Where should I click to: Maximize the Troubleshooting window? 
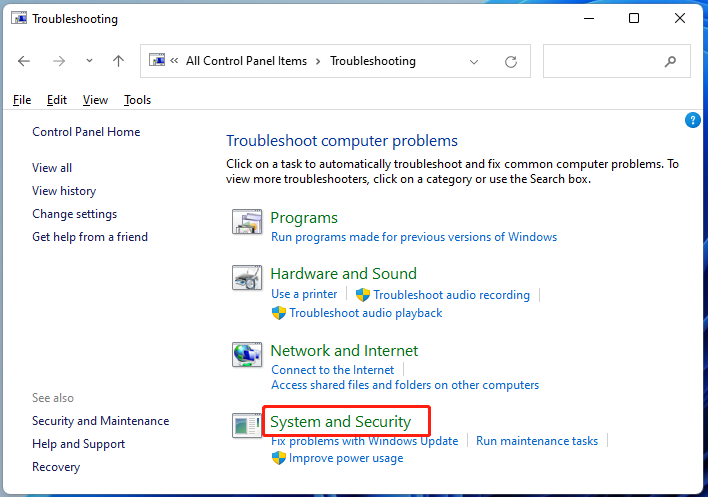[634, 19]
